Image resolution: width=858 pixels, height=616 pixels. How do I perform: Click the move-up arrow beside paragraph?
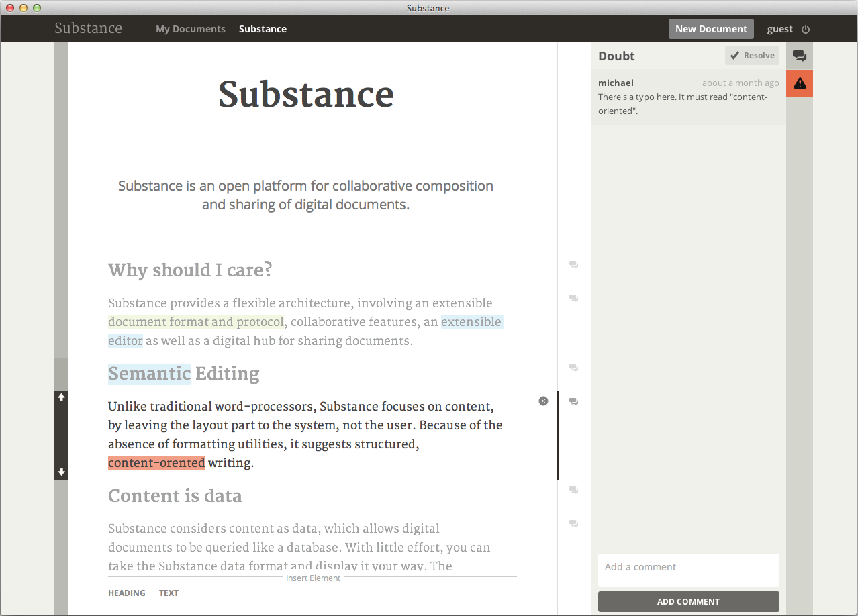61,397
